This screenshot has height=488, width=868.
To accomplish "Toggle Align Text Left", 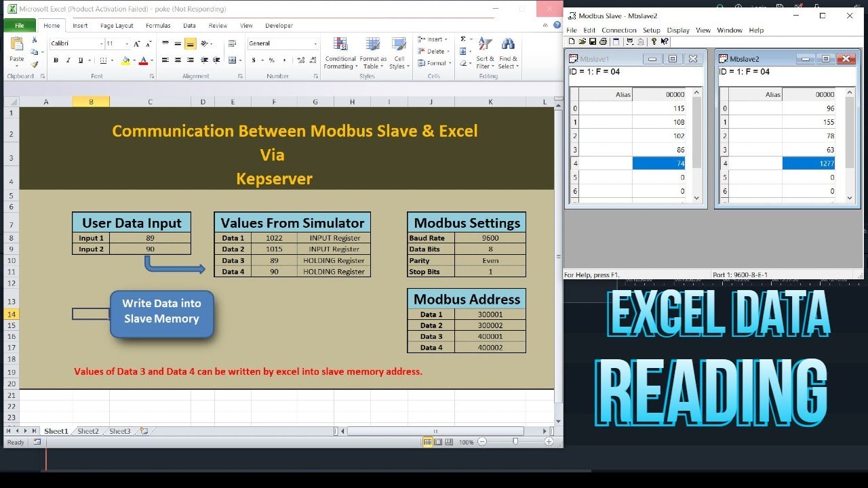I will click(165, 60).
